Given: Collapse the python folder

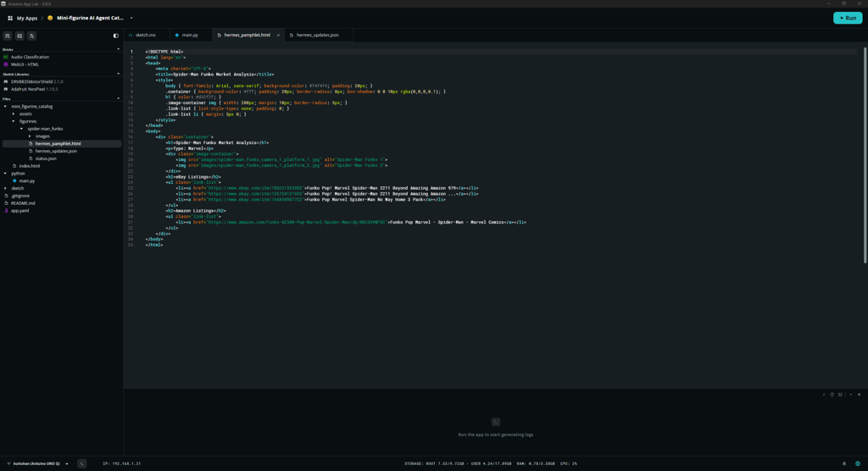Looking at the screenshot, I should tap(6, 173).
